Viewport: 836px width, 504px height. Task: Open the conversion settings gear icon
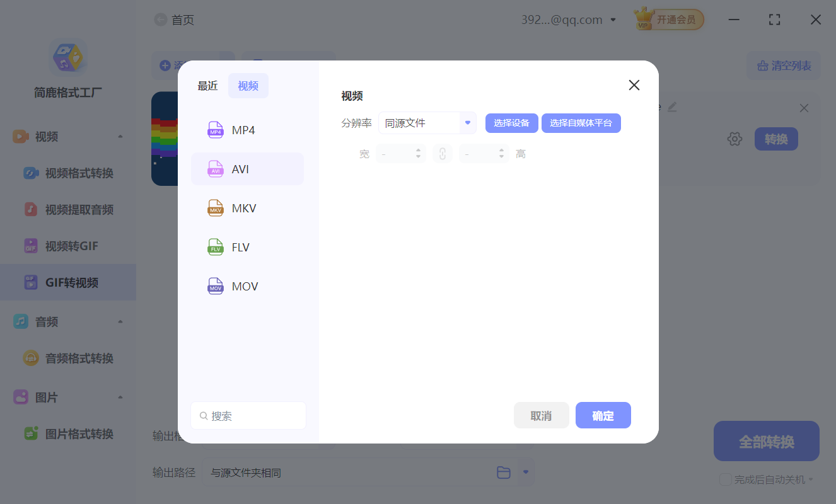tap(734, 139)
